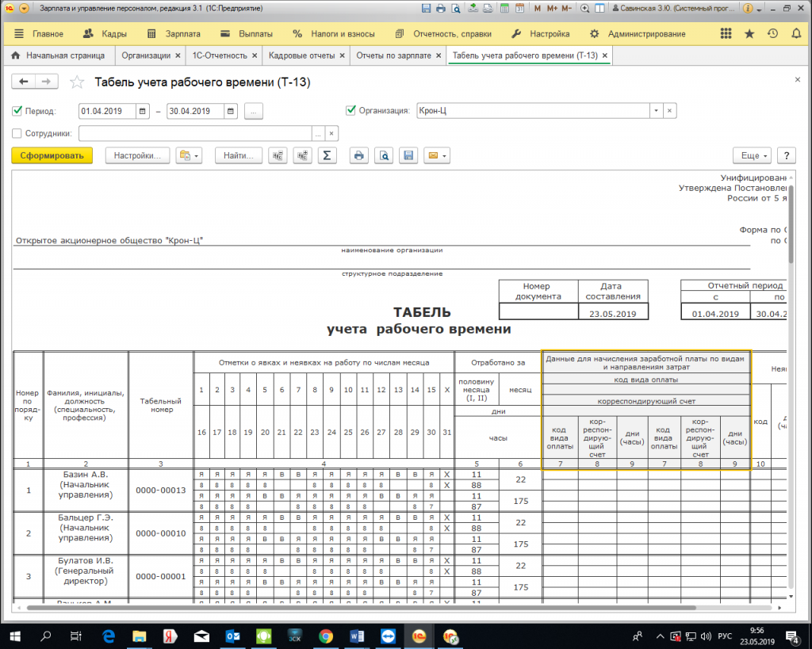
Task: Open calendar picker for period start date
Action: point(143,112)
